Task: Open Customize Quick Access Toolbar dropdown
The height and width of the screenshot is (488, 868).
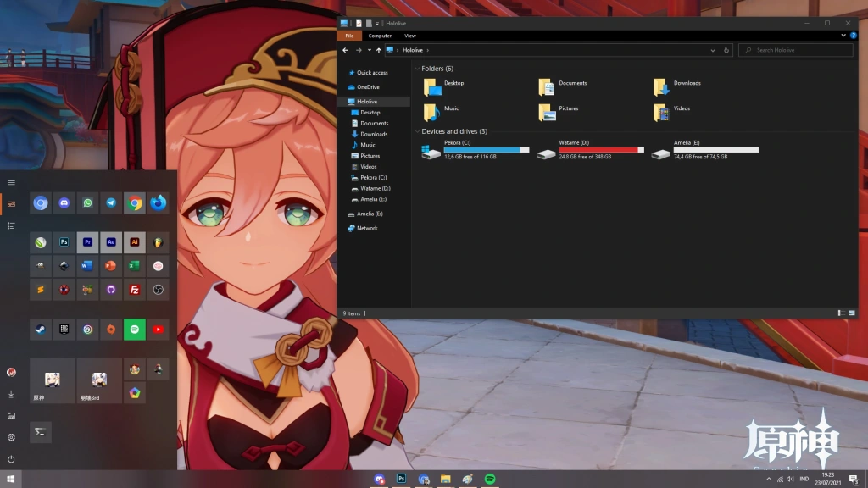Action: tap(377, 24)
